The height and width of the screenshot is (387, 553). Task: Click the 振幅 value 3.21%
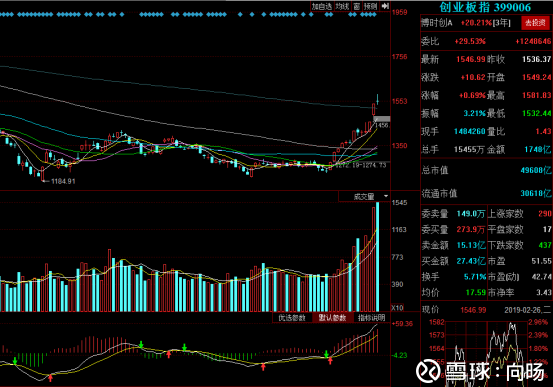(474, 113)
